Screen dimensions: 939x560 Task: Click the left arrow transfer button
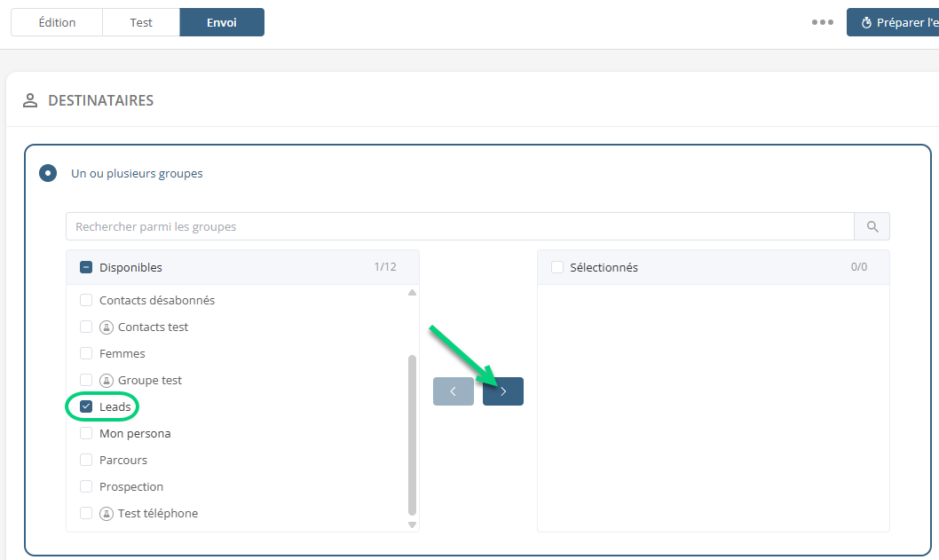tap(454, 391)
